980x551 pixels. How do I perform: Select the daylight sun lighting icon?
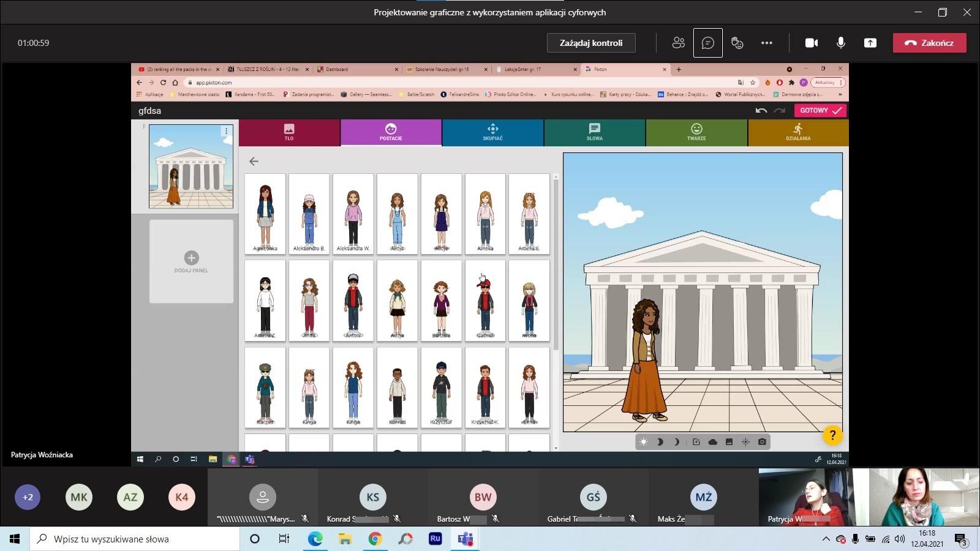[644, 442]
